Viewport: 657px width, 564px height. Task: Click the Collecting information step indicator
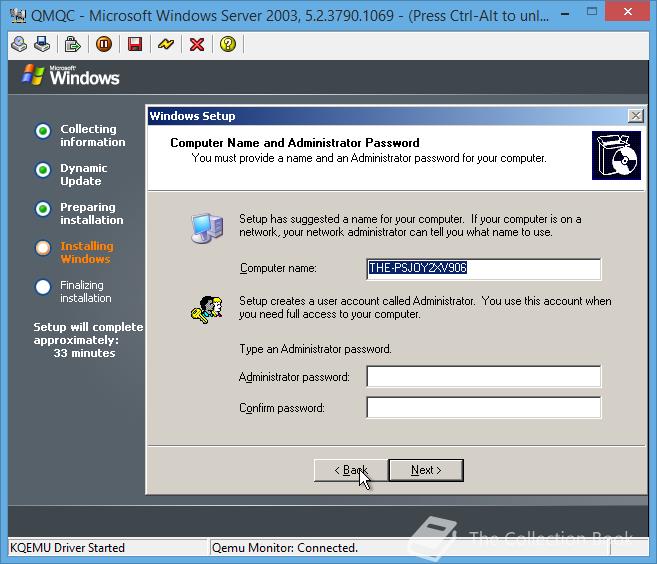[43, 131]
